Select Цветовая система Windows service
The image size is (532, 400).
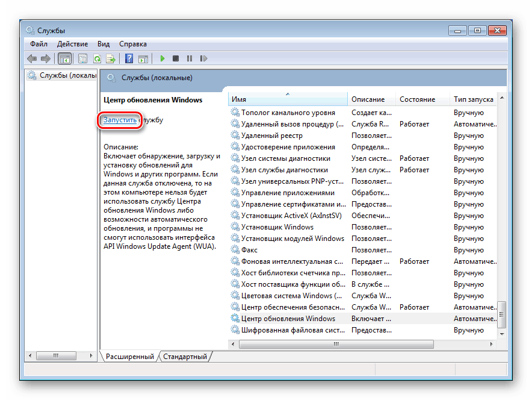point(291,295)
